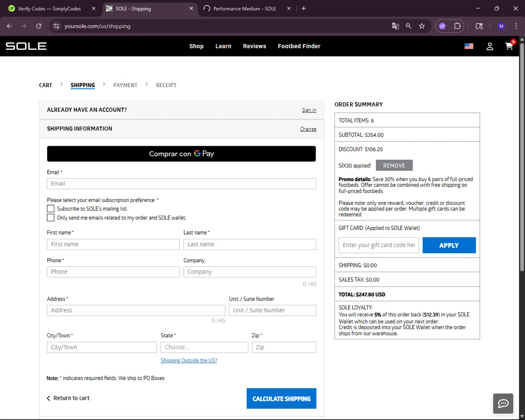Focus the Zip field
This screenshot has width=525, height=420.
click(x=284, y=347)
